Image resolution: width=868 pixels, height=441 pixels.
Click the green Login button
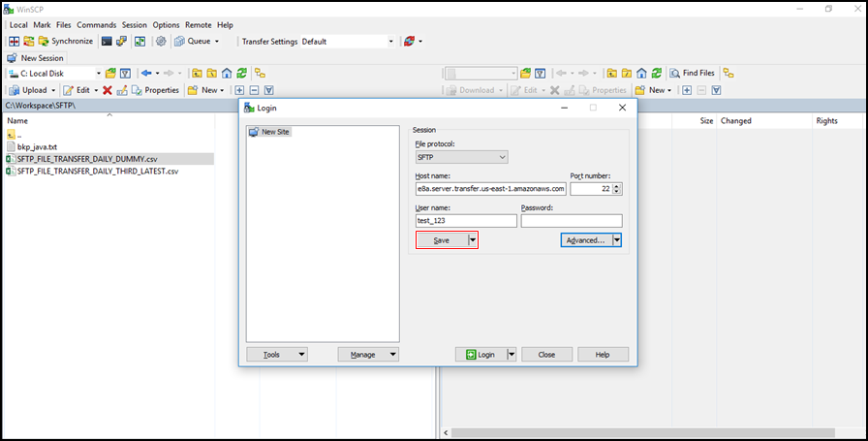click(480, 355)
